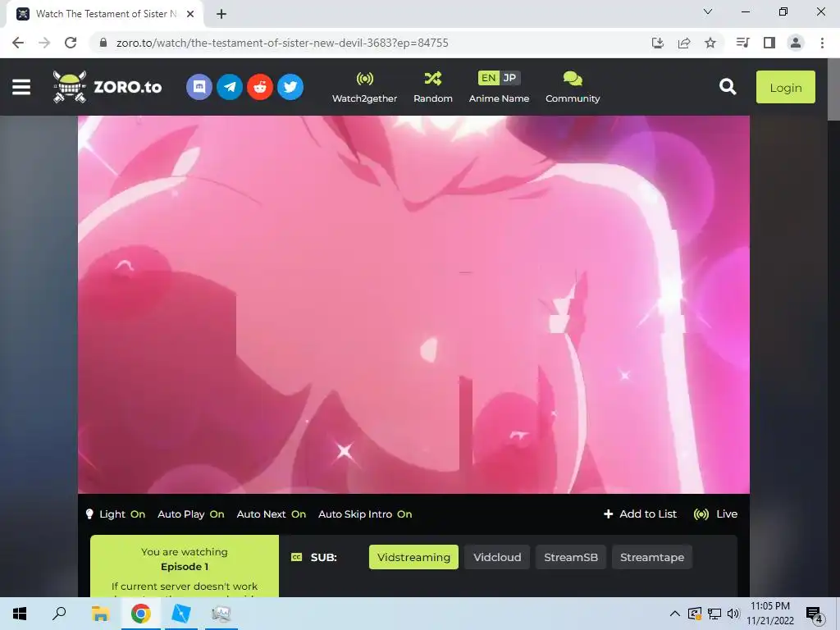Toggle Auto Play setting
Screen dimensions: 840x630
tap(190, 514)
